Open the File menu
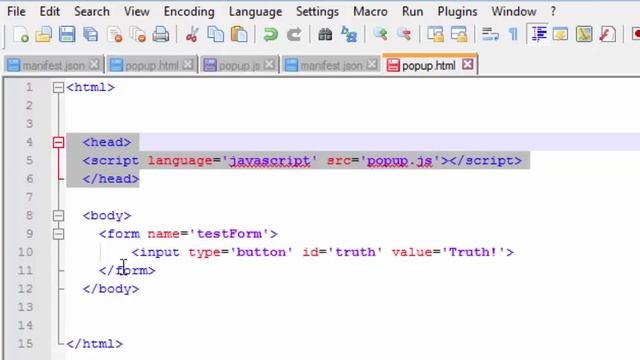Image resolution: width=640 pixels, height=360 pixels. point(16,11)
